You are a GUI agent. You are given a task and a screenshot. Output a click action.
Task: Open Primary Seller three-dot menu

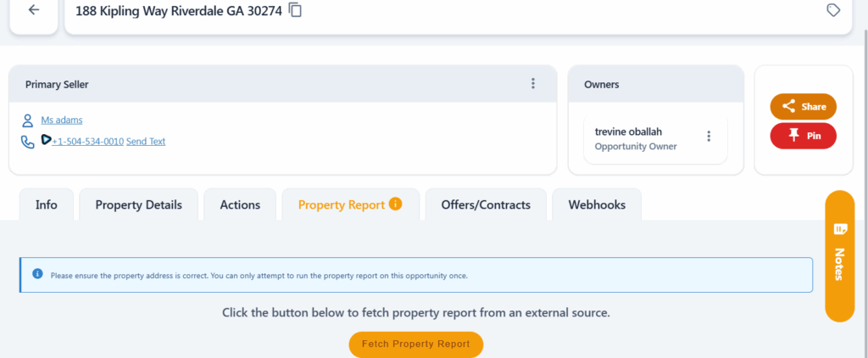point(533,84)
